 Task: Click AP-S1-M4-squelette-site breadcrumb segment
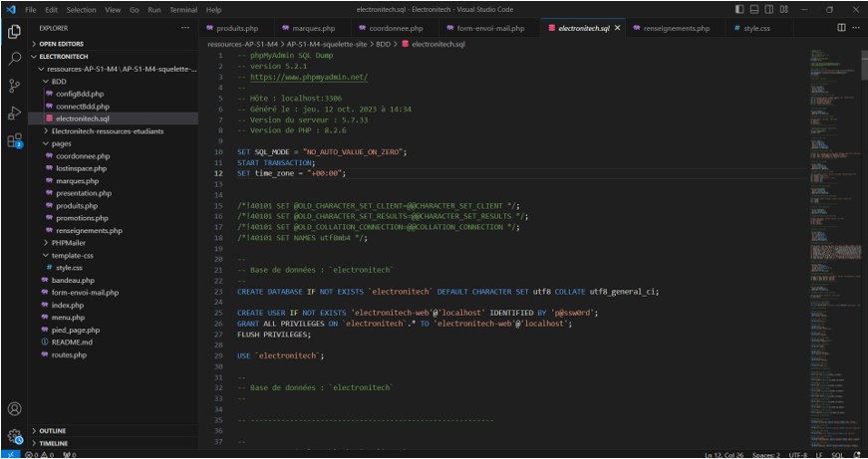pos(327,44)
